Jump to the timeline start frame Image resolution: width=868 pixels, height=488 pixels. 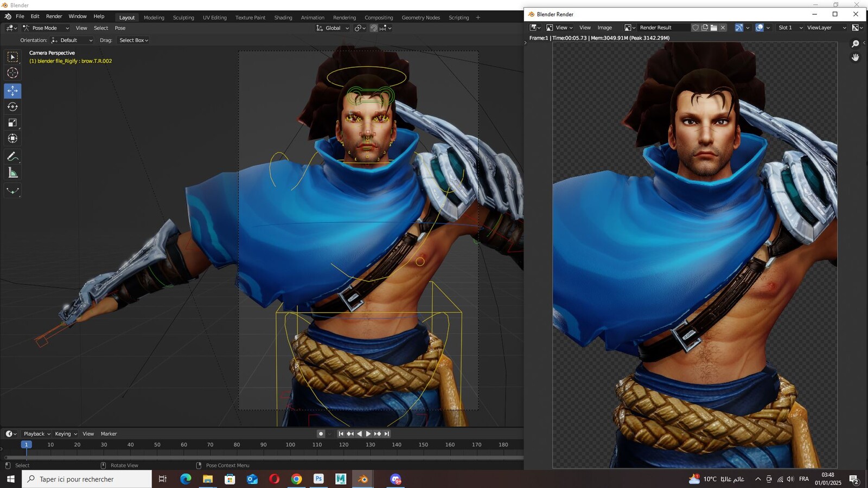[x=341, y=434]
